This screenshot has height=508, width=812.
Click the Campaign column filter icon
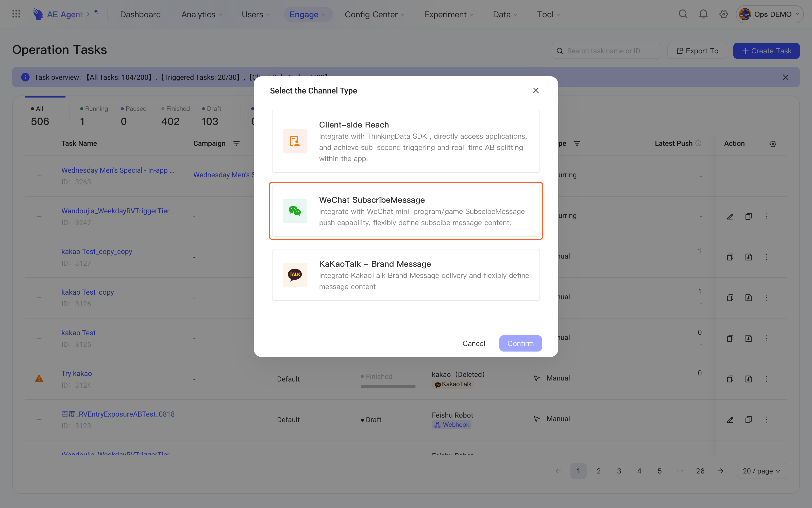point(236,144)
